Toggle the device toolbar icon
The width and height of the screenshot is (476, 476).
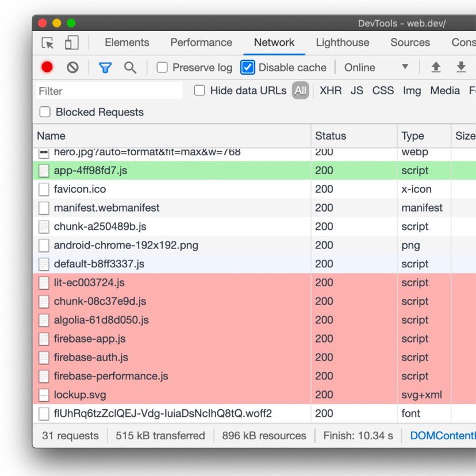click(x=72, y=43)
